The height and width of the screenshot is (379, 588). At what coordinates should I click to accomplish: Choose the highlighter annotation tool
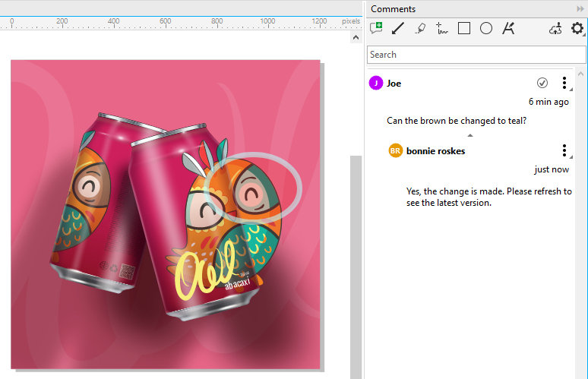tap(420, 29)
